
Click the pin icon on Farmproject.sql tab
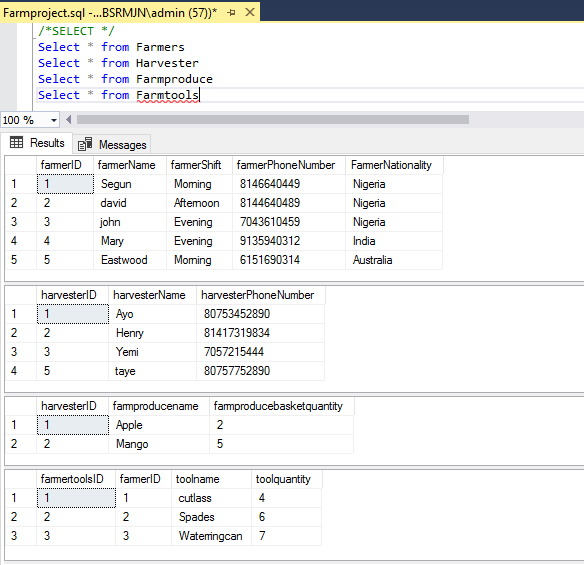click(231, 13)
